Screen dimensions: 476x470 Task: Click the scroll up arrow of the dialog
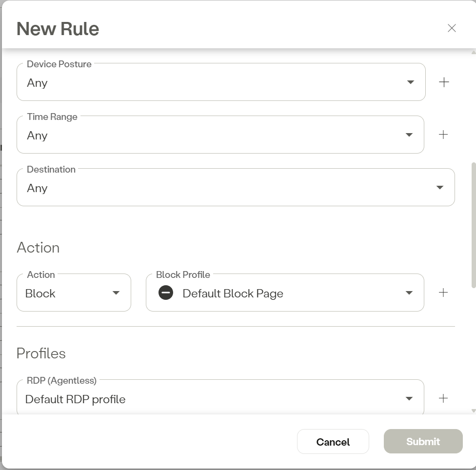click(473, 52)
